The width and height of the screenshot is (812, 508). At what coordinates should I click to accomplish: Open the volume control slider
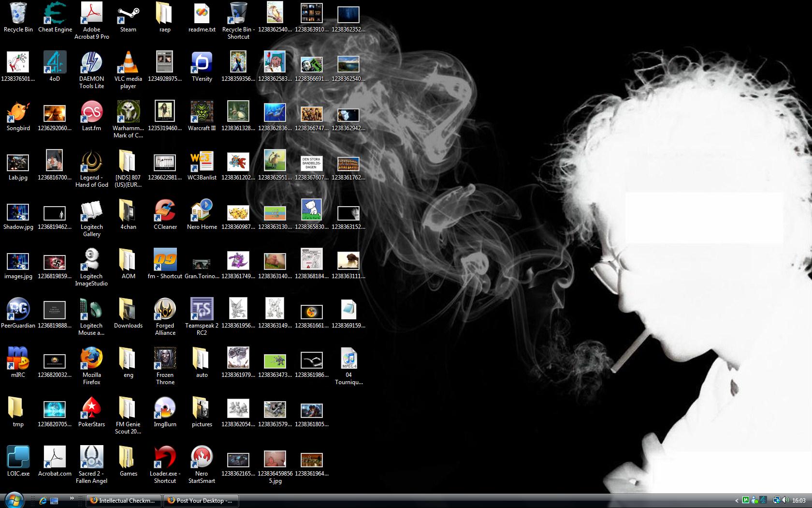click(x=784, y=501)
